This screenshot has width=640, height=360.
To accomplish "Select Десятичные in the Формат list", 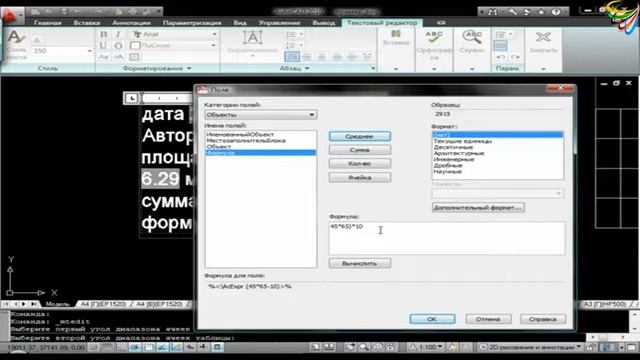I will click(453, 147).
